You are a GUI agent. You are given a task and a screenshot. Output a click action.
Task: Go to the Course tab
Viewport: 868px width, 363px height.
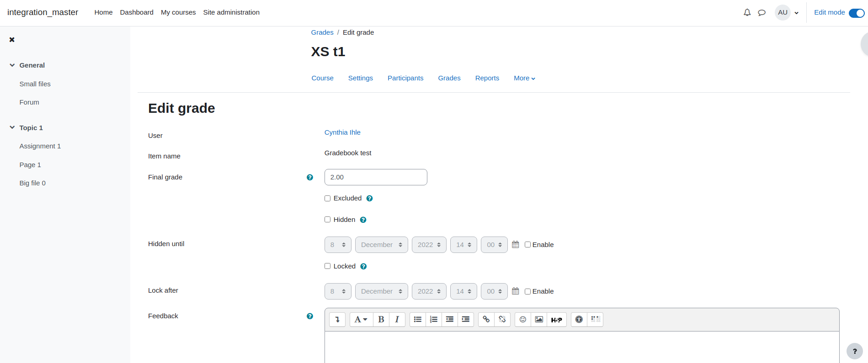click(323, 78)
